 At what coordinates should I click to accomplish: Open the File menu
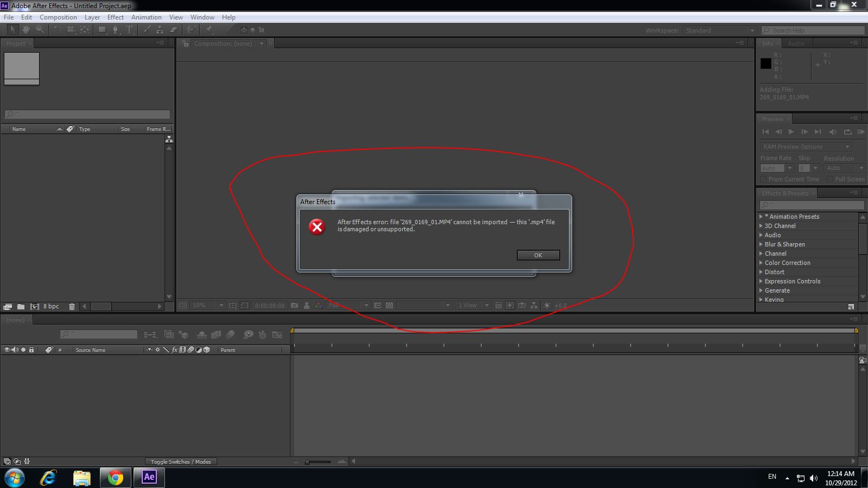click(x=9, y=17)
